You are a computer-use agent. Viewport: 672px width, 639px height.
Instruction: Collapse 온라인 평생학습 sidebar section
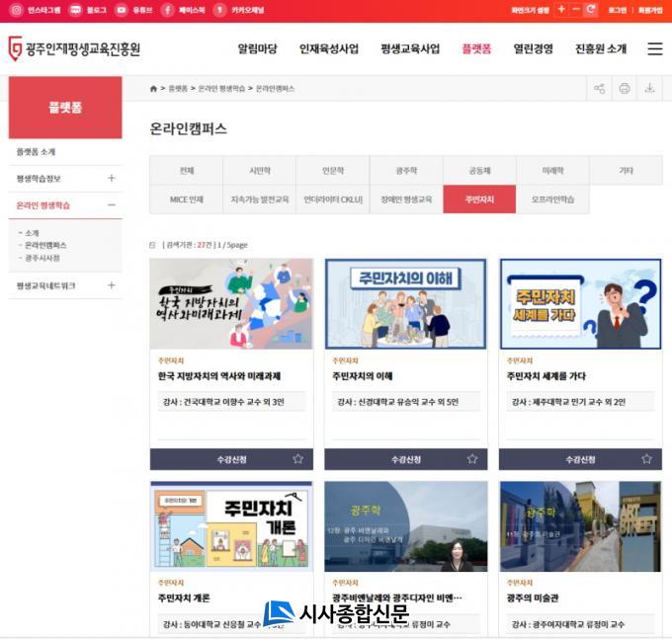coord(111,205)
